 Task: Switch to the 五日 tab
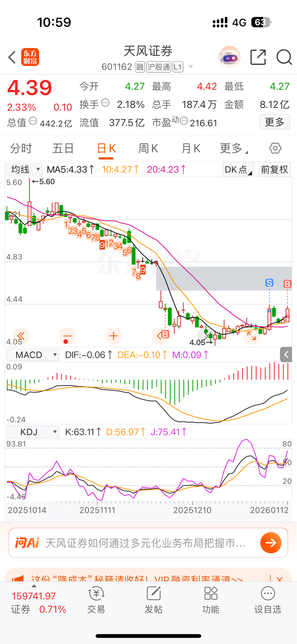coord(63,148)
